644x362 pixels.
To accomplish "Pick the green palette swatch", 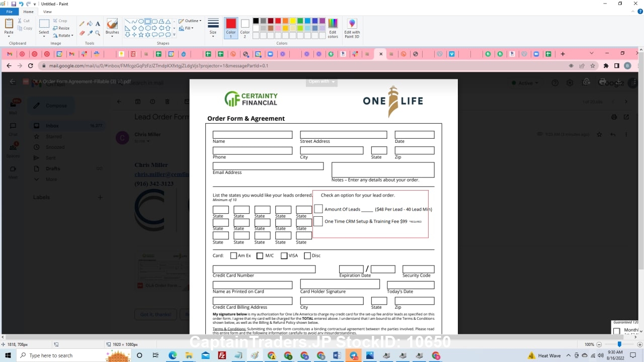I will point(300,21).
